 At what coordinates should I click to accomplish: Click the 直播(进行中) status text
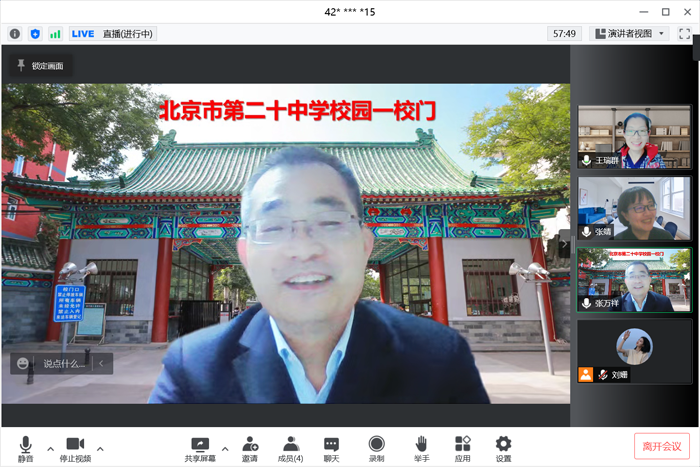point(128,34)
